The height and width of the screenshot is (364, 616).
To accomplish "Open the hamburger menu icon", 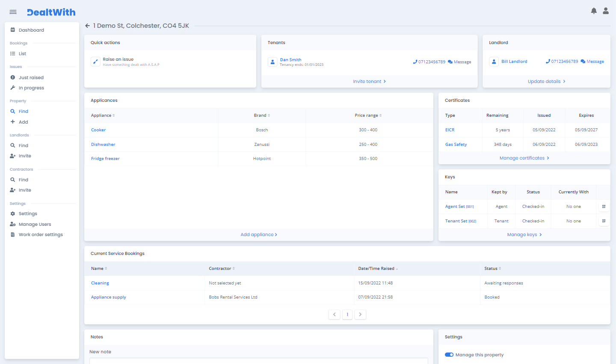I will tap(13, 12).
